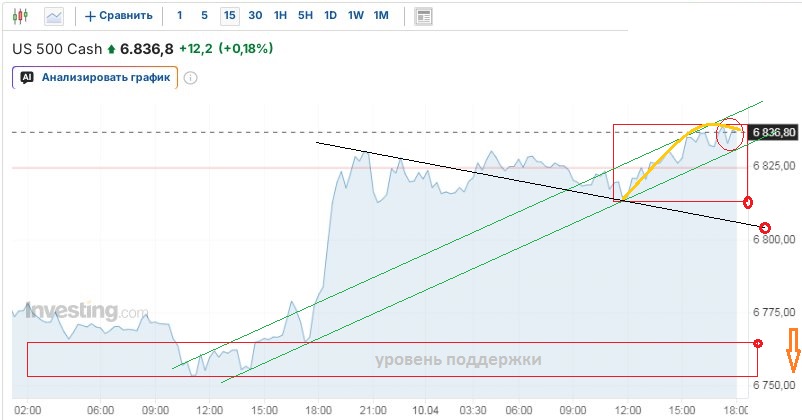802x420 pixels.
Task: Choose the 1D daily timeframe
Action: 330,16
